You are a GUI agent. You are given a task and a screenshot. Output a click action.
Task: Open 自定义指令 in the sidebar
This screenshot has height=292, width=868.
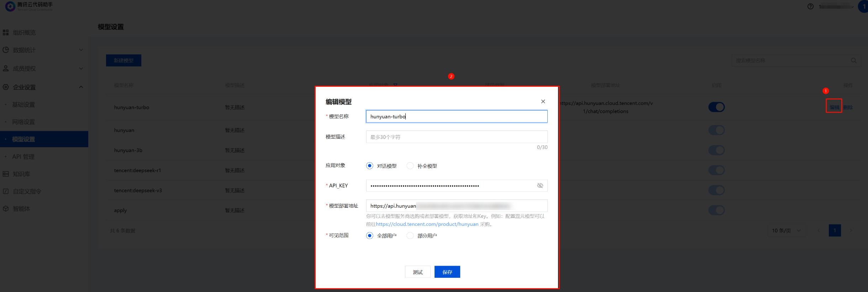coord(27,191)
